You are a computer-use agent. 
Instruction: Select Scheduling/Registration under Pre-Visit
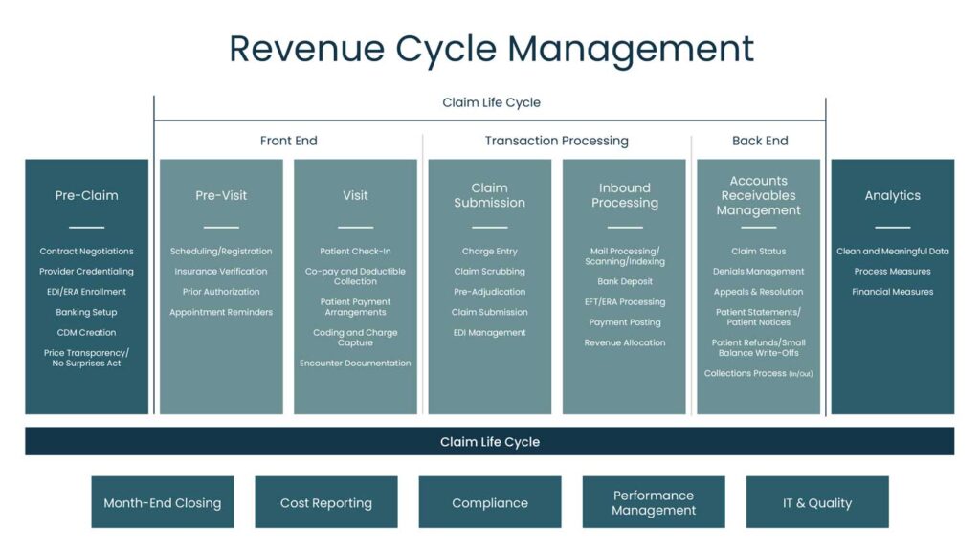click(x=221, y=251)
